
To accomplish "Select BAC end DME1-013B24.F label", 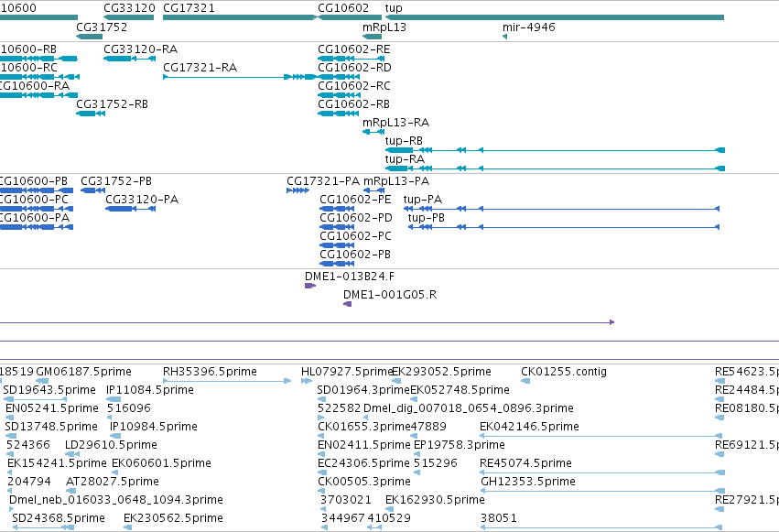I will click(350, 277).
